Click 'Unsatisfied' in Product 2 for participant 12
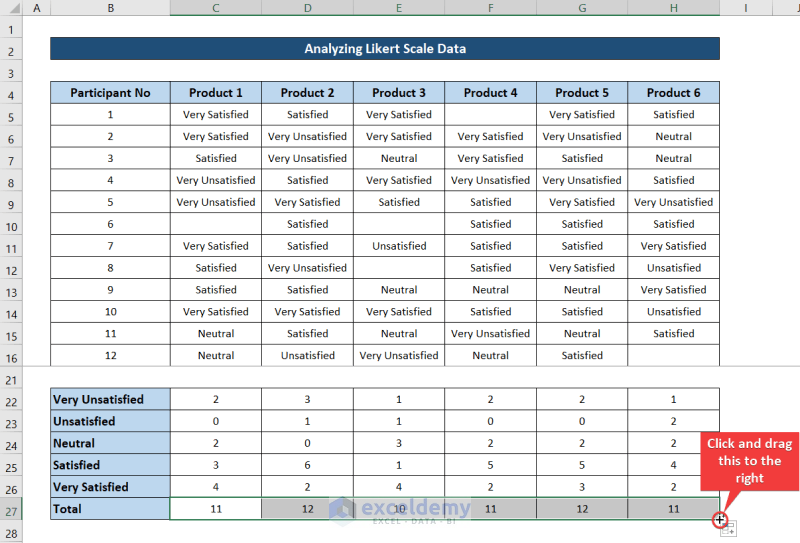800x543 pixels. click(307, 356)
